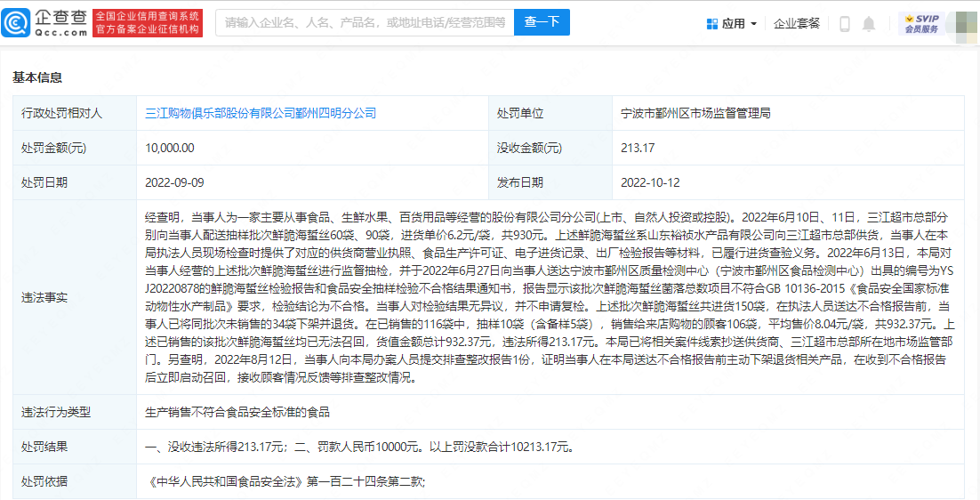
Task: Open 三江购物俱乐部股份有限公司鄞州四明分公司 link
Action: (x=261, y=113)
